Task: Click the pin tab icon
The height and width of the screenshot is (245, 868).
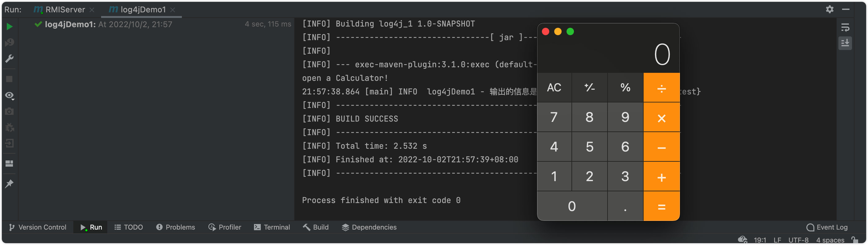Action: tap(10, 184)
